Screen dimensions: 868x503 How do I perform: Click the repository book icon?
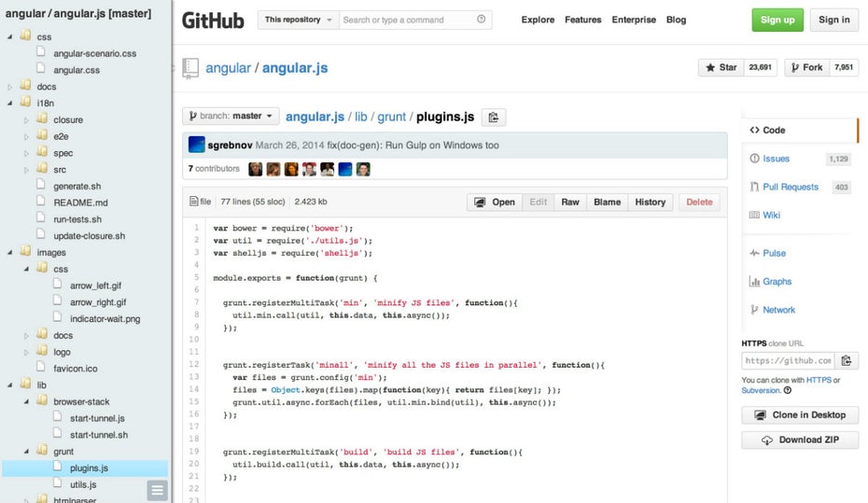(189, 68)
